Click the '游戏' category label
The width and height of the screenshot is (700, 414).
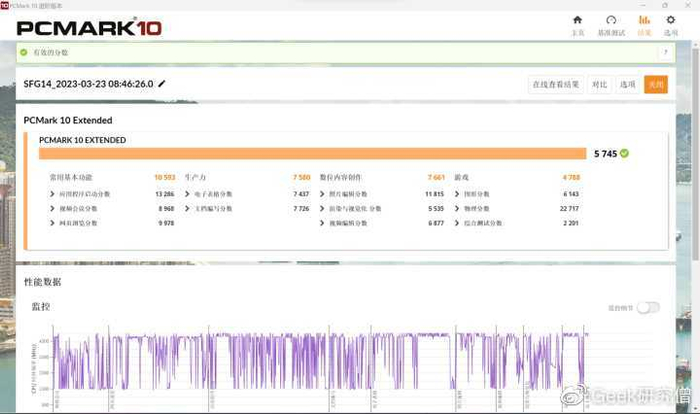(462, 177)
